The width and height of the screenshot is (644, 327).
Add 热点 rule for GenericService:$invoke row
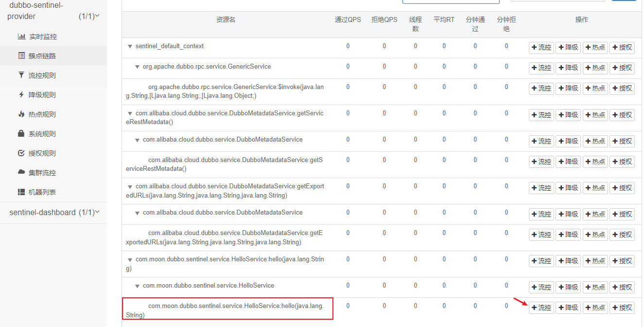click(x=595, y=89)
